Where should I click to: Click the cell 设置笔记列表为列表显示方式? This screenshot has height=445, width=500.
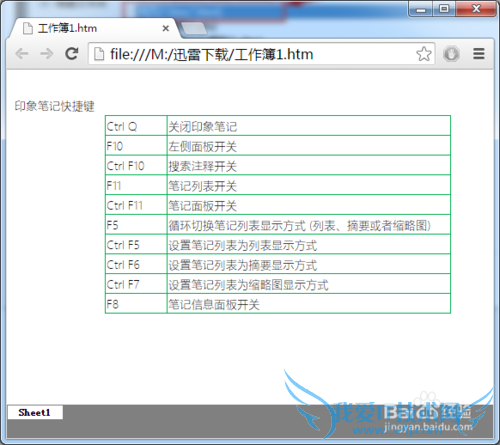point(309,244)
